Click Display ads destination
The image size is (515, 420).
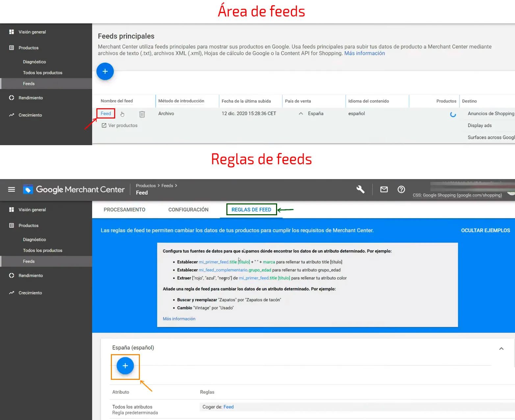pyautogui.click(x=480, y=125)
